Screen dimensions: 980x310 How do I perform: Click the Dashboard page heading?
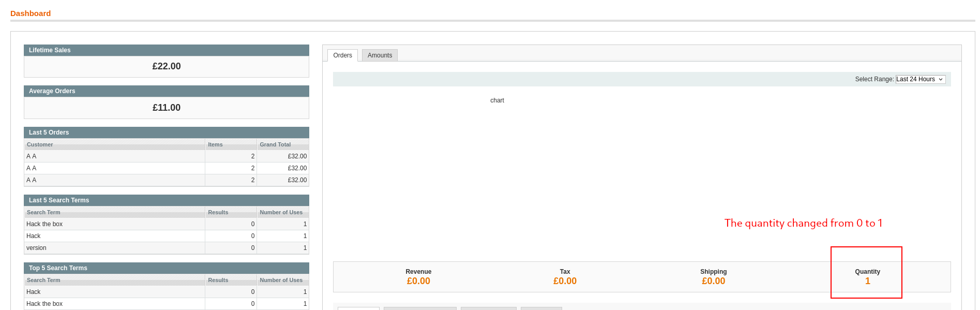click(x=31, y=13)
